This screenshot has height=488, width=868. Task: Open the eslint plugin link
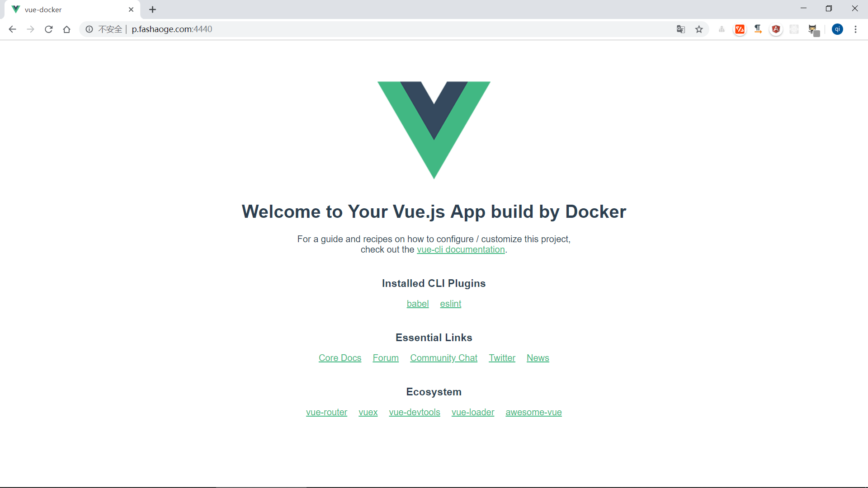(x=451, y=304)
